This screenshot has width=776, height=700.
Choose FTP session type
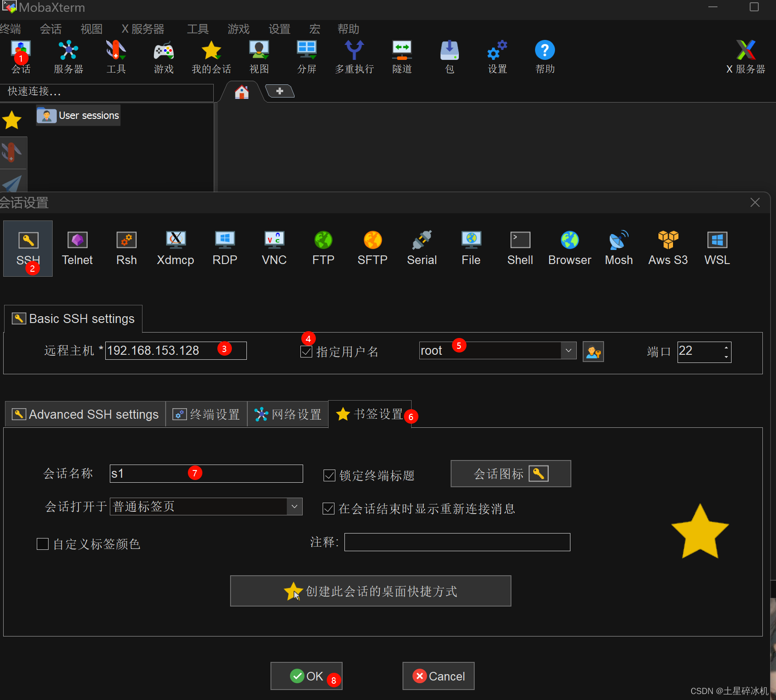(x=324, y=248)
